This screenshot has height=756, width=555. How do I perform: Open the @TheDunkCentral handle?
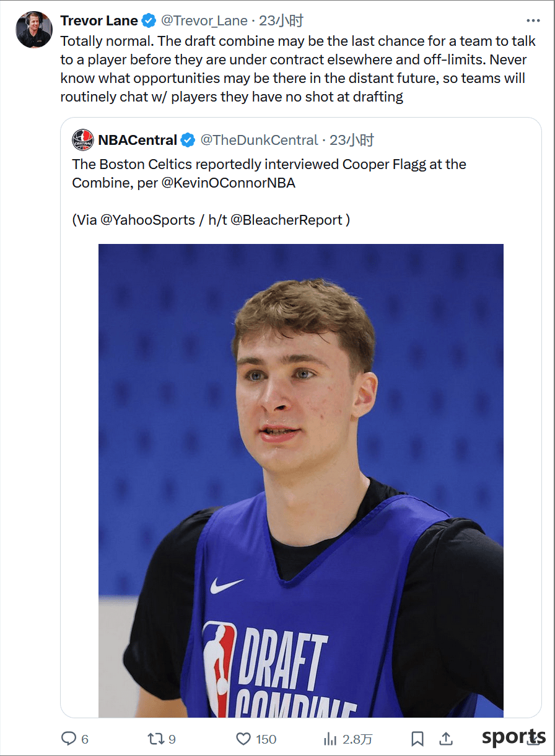259,140
